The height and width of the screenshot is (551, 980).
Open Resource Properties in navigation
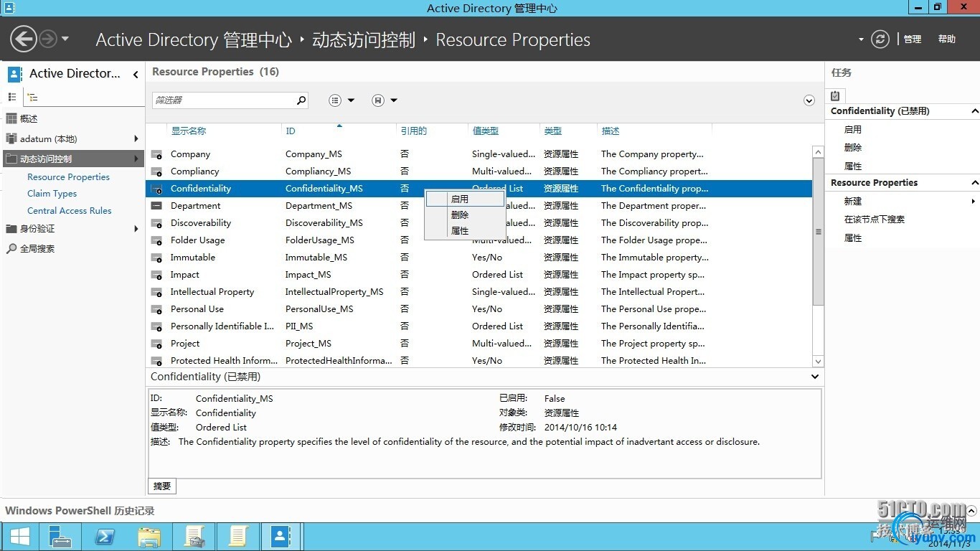point(68,176)
